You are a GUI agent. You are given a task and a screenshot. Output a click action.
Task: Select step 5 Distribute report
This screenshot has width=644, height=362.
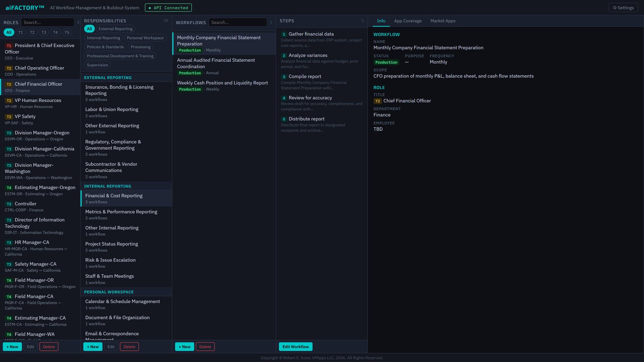[322, 124]
